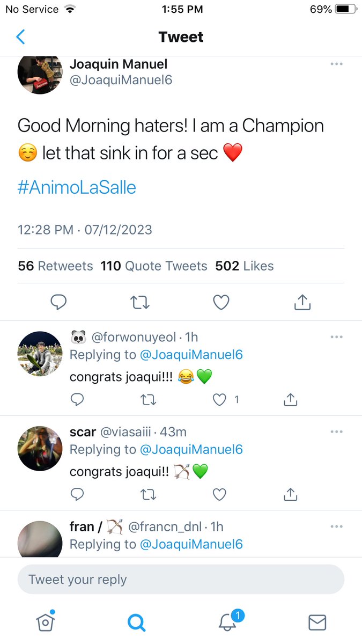
Task: Share the main tweet via upload icon
Action: pyautogui.click(x=302, y=302)
